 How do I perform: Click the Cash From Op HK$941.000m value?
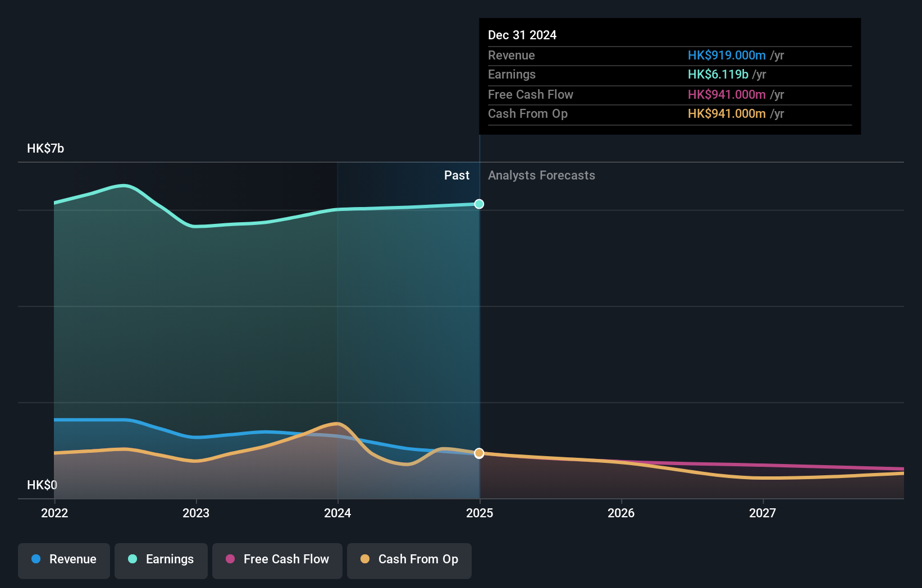click(727, 113)
